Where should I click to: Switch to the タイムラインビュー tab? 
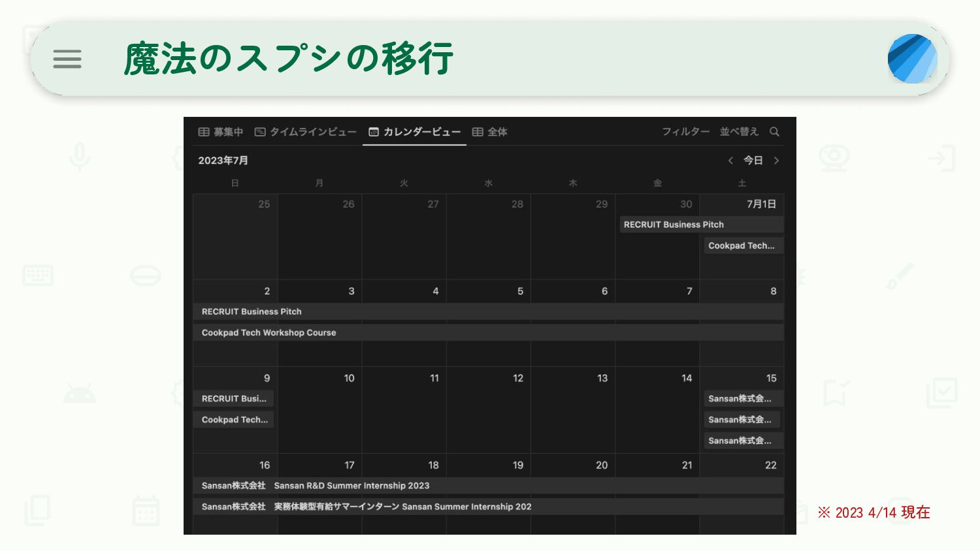(306, 132)
